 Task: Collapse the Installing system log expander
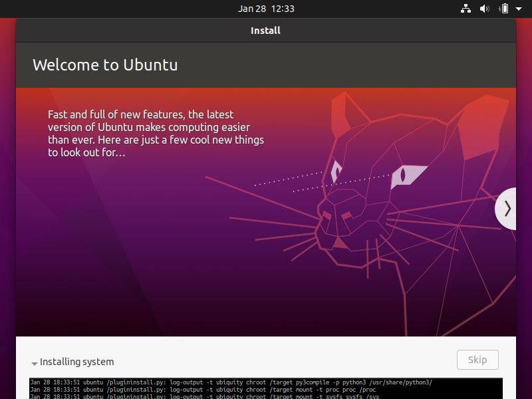click(35, 363)
